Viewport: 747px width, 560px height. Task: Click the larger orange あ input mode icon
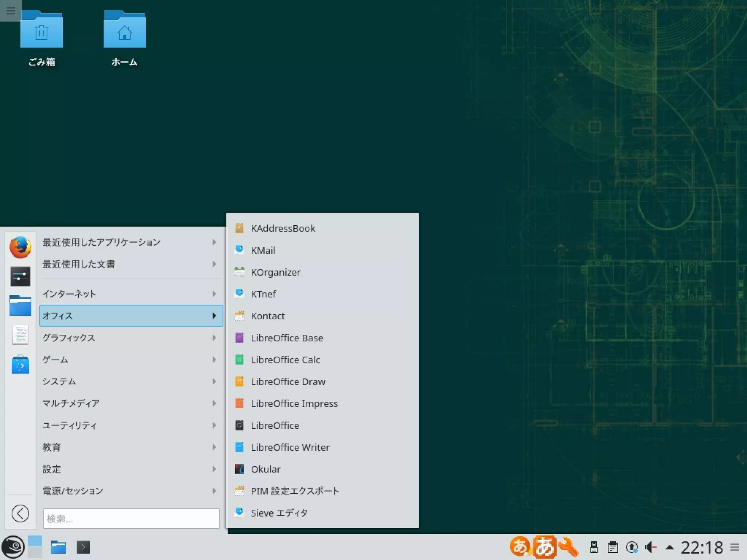(545, 547)
